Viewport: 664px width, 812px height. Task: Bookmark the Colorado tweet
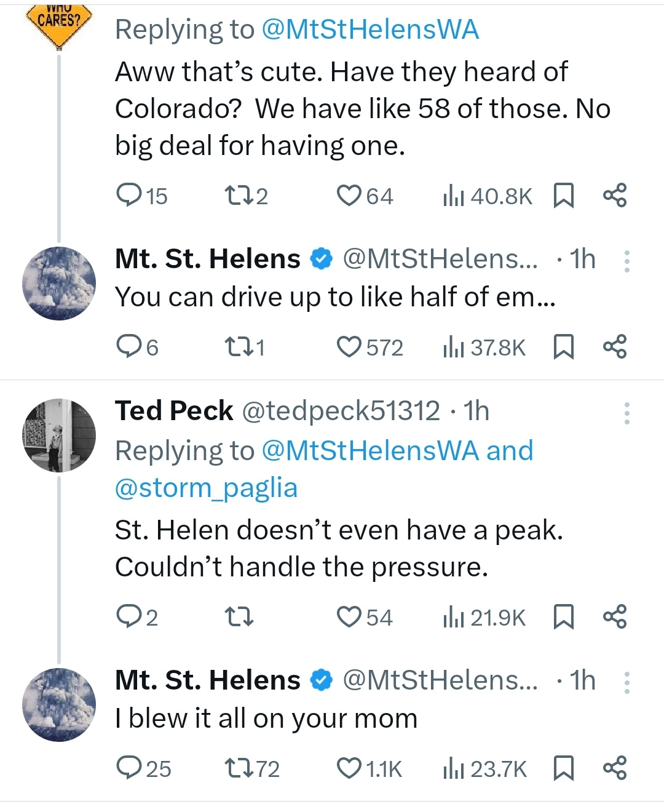(x=563, y=196)
